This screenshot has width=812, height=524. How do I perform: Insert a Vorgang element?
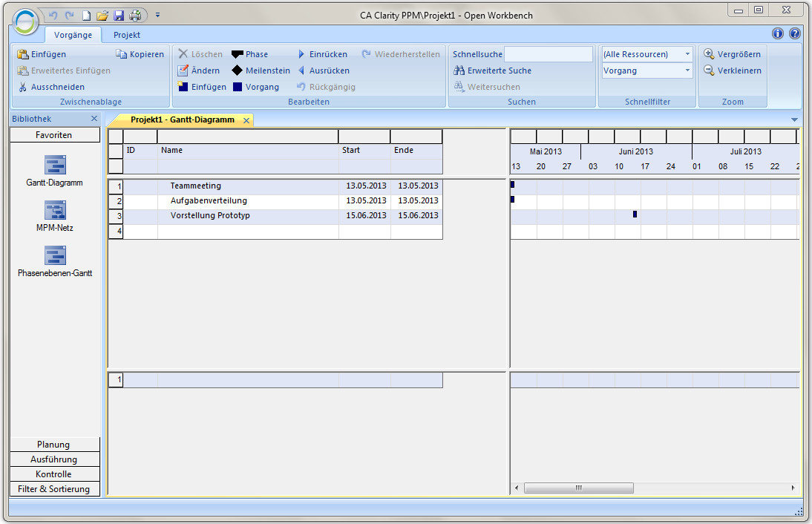point(256,87)
